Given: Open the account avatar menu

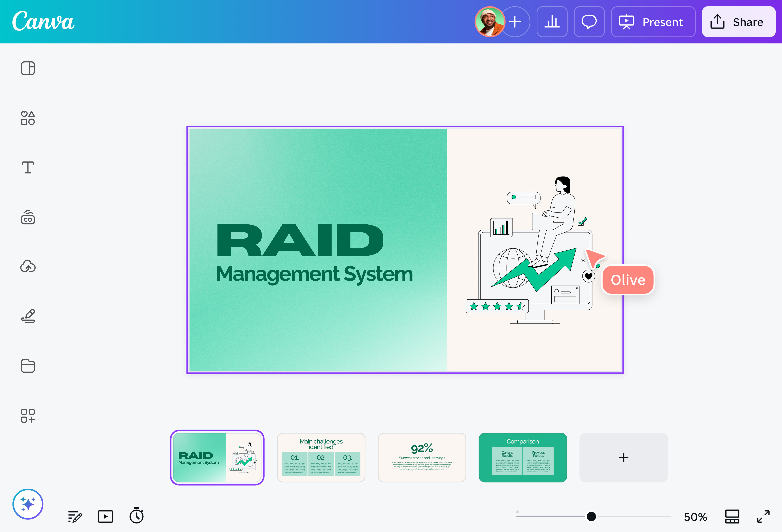Looking at the screenshot, I should (490, 22).
